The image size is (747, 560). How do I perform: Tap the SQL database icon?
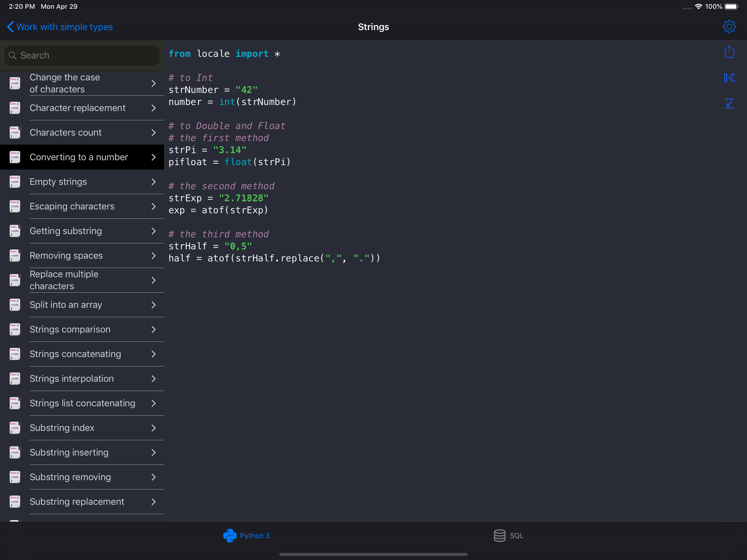coord(500,535)
